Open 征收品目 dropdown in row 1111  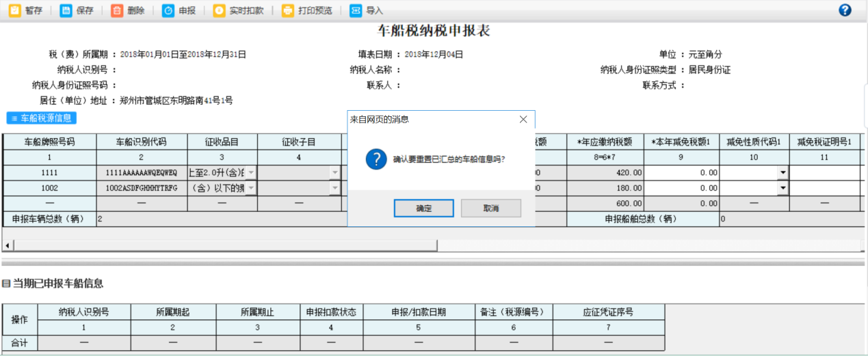tap(252, 172)
